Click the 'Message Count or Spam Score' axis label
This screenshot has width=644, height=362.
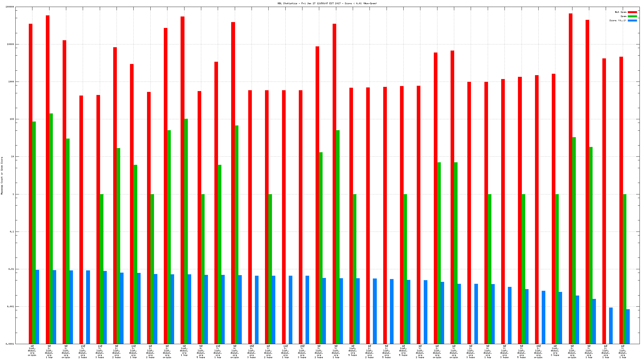click(x=2, y=175)
